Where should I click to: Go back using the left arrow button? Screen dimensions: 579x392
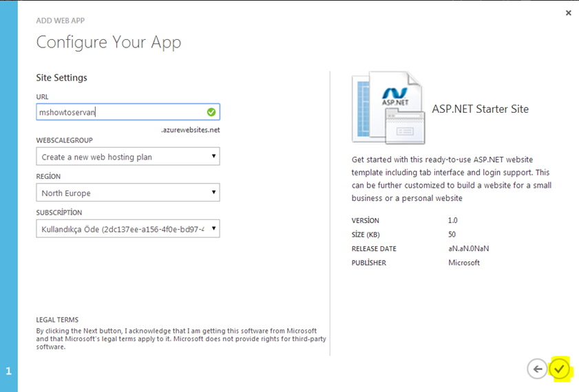click(x=537, y=369)
